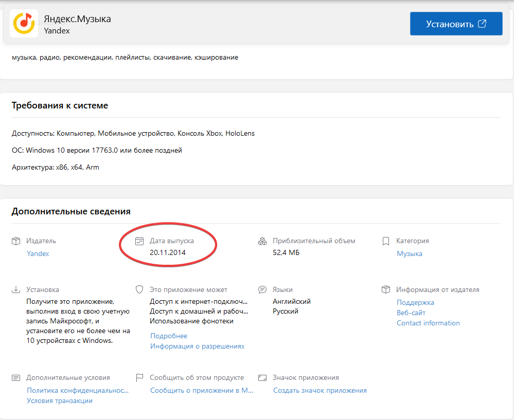Click the cubes icon beside Приблизительный объем
The width and height of the screenshot is (514, 420).
click(x=262, y=241)
